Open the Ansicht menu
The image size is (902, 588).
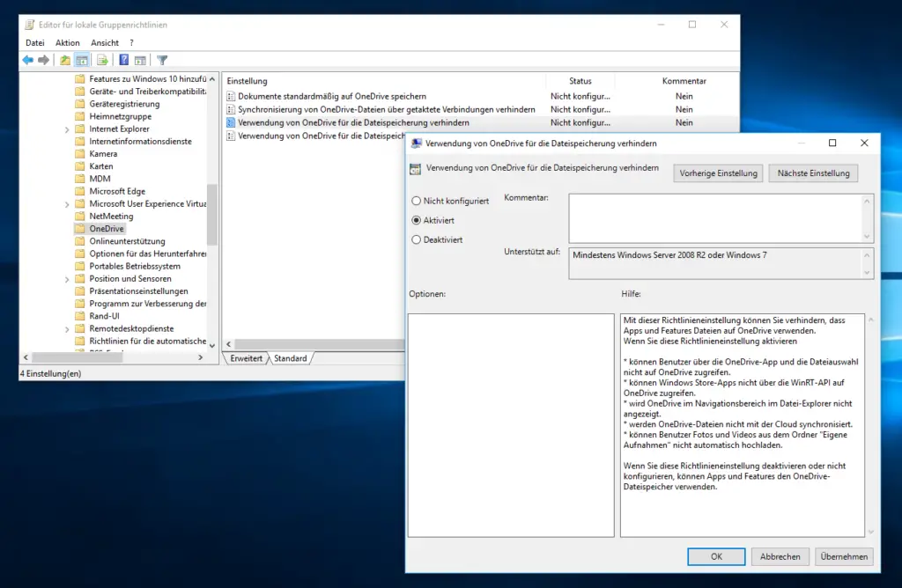105,42
